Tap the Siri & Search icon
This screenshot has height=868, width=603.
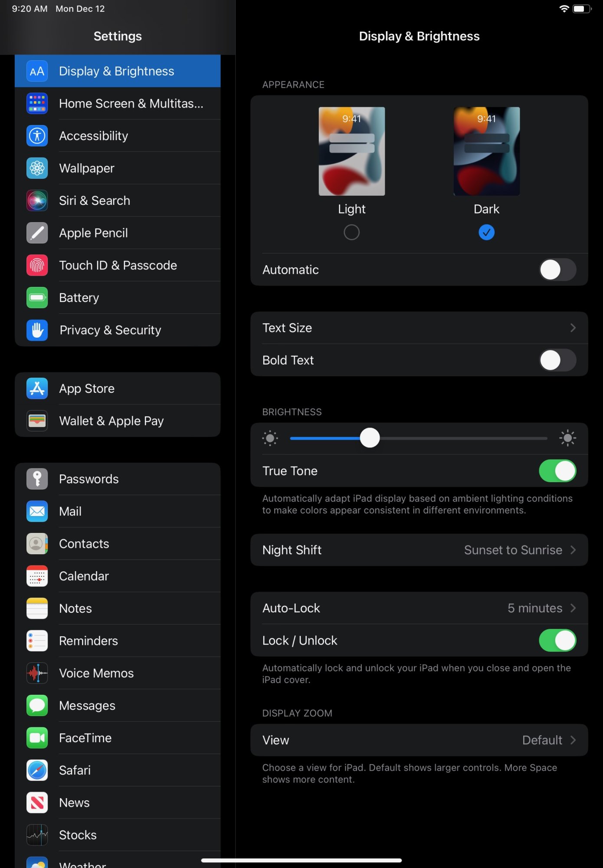[37, 201]
